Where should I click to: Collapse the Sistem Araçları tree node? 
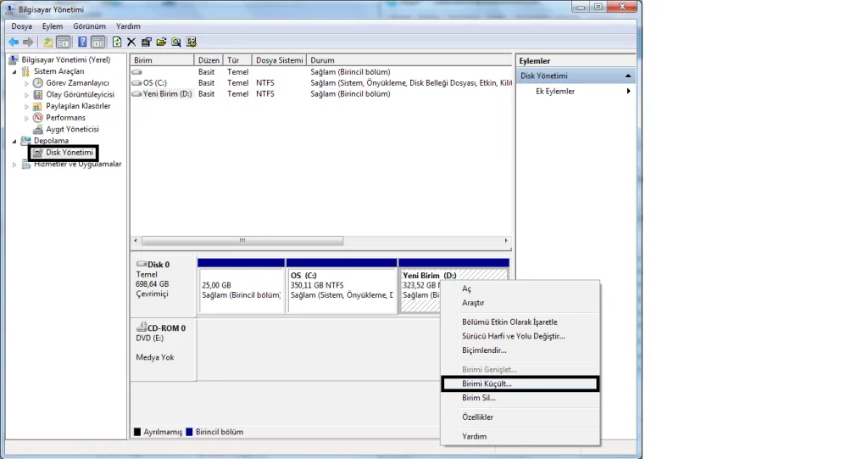14,72
